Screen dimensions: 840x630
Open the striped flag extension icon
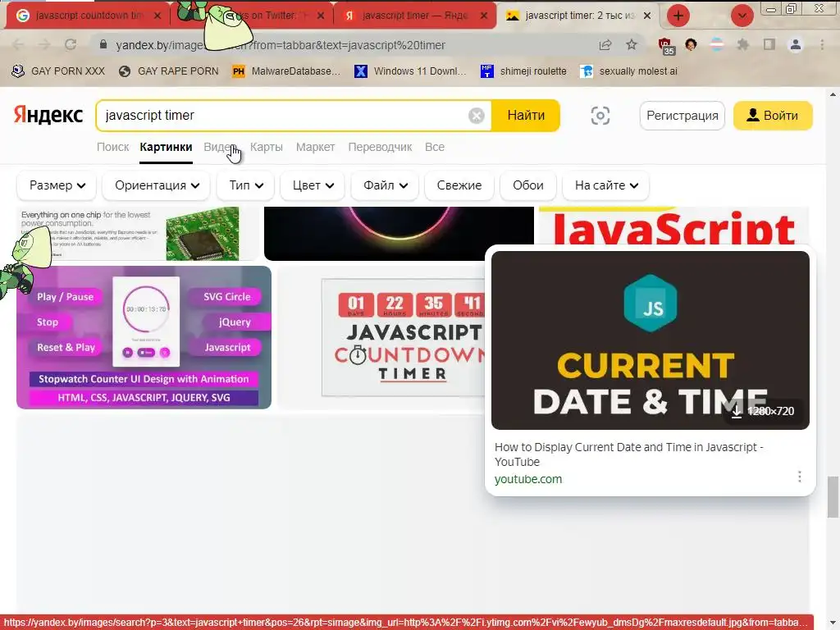pos(717,45)
